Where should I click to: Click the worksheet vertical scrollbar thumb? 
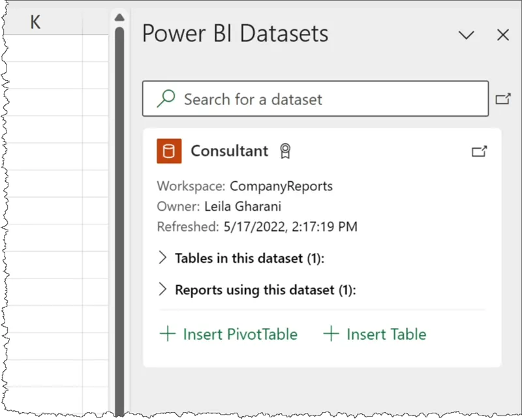coord(119,196)
